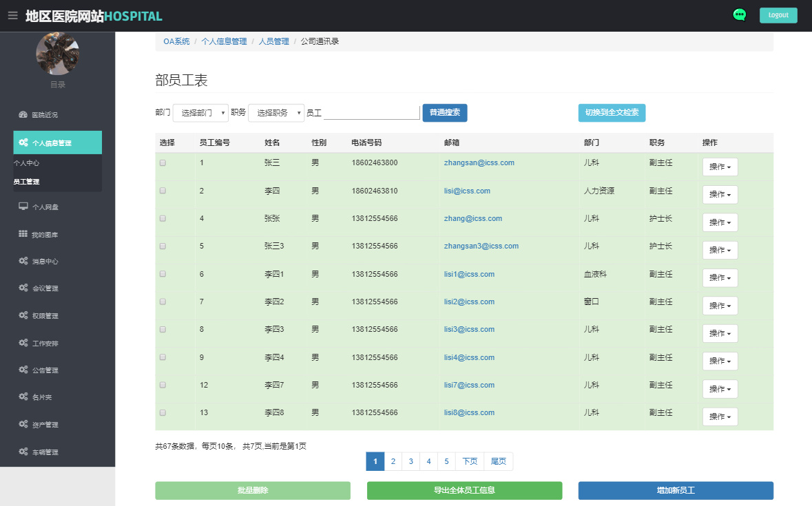Click the gears icon beside 消息中心
The width and height of the screenshot is (812, 506).
(x=23, y=262)
